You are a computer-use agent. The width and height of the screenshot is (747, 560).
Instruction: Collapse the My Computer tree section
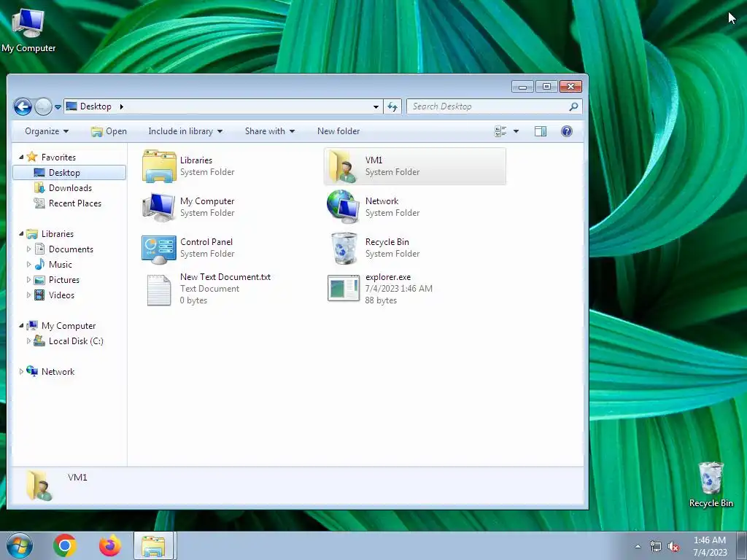21,326
